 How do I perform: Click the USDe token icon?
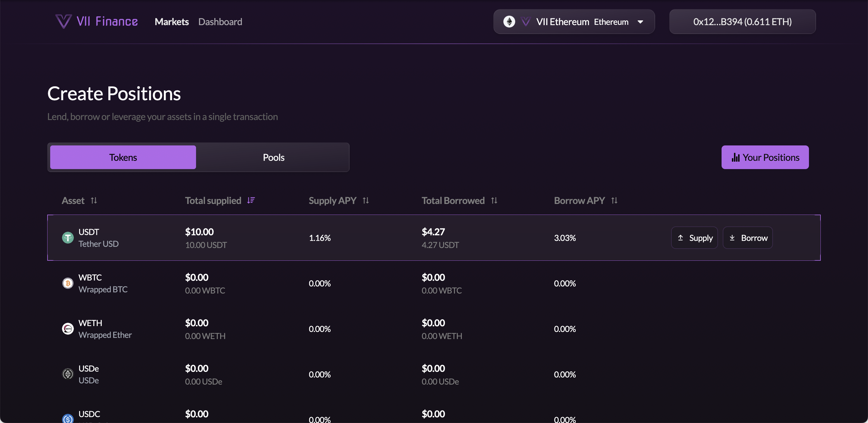click(x=68, y=374)
